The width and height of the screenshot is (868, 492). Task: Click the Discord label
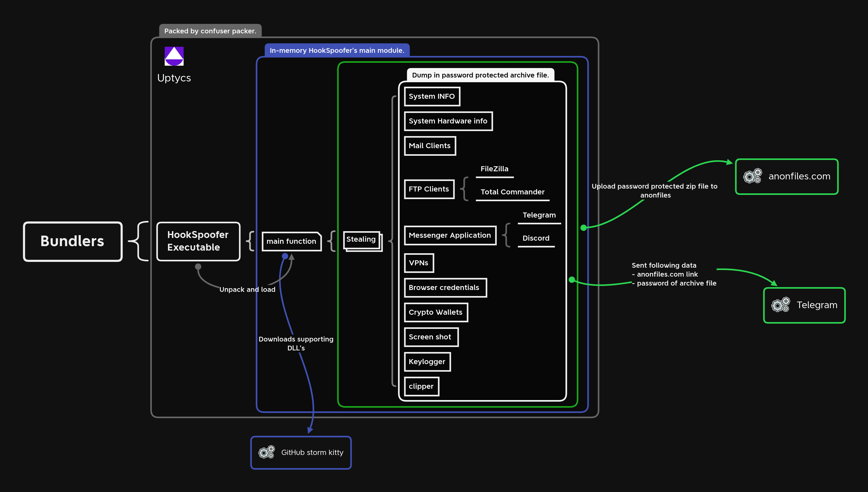(536, 238)
